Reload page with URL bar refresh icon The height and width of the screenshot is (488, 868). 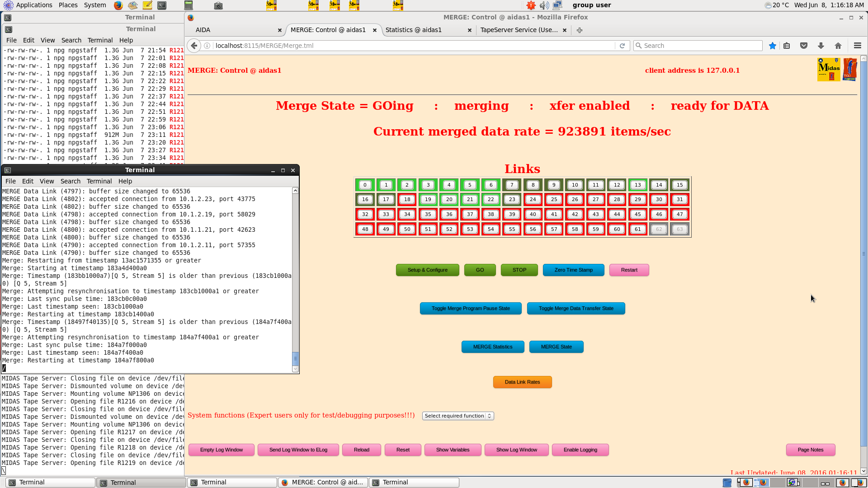tap(622, 46)
